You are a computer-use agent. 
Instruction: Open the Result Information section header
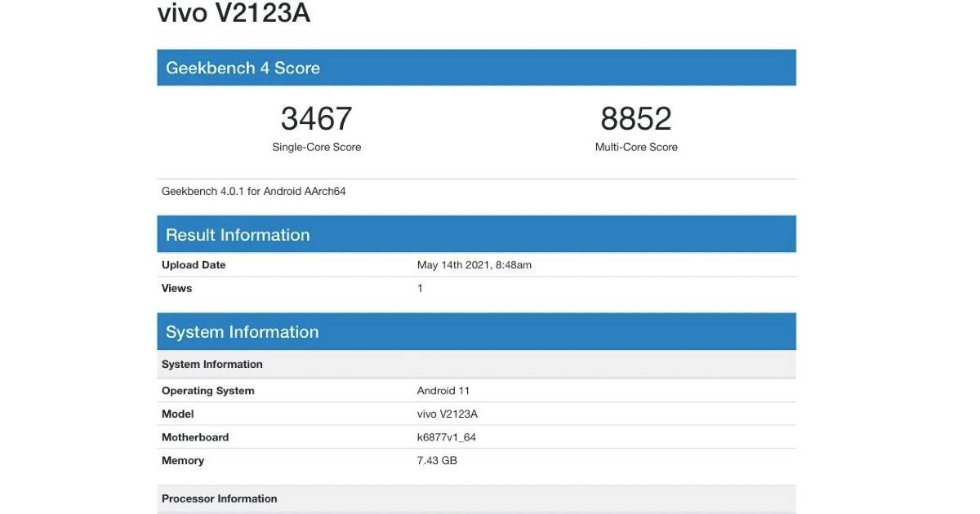click(476, 233)
